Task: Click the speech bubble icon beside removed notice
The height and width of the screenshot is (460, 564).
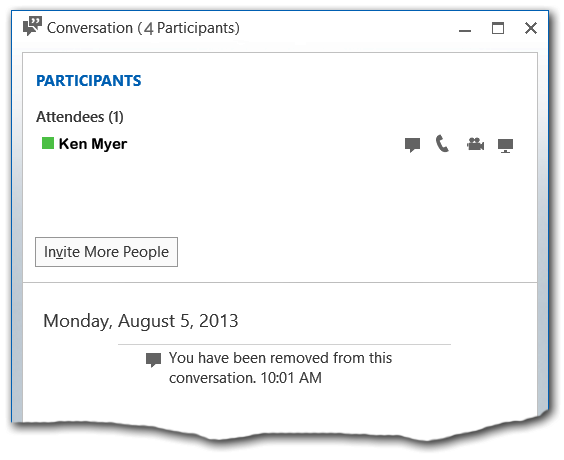Action: click(x=153, y=360)
